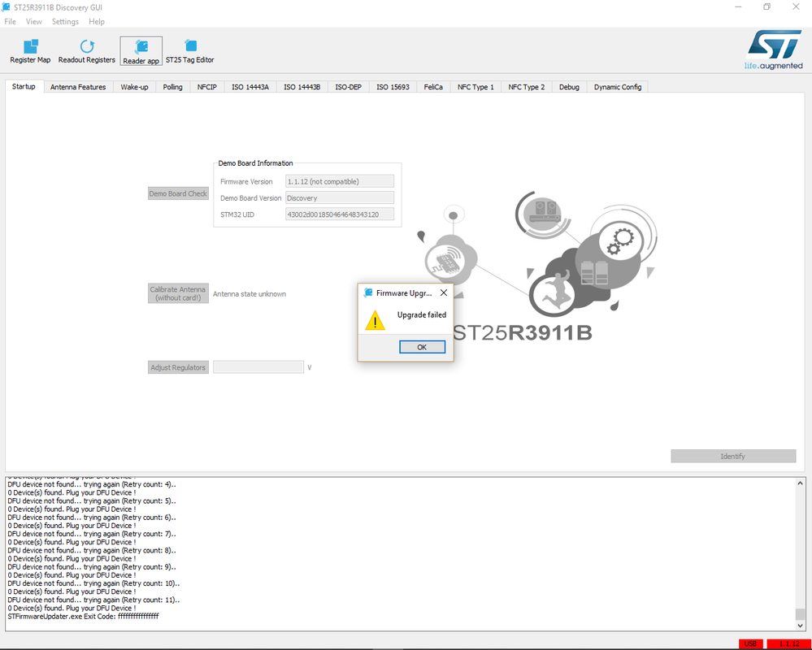Click the log line with Retry count: 11
The width and height of the screenshot is (812, 650).
93,600
